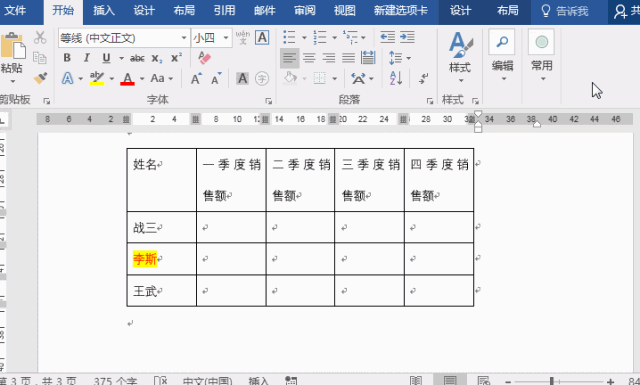
Task: Click the Cut scissors icon
Action: pos(40,38)
